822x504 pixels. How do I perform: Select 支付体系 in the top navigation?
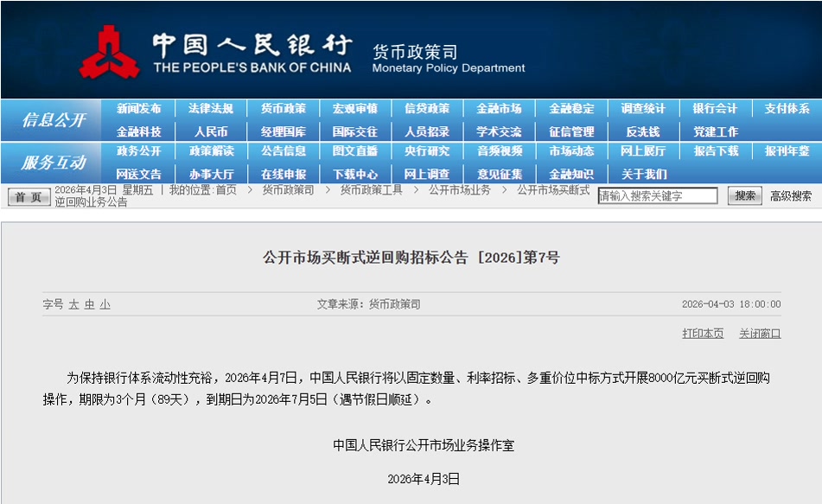click(787, 109)
